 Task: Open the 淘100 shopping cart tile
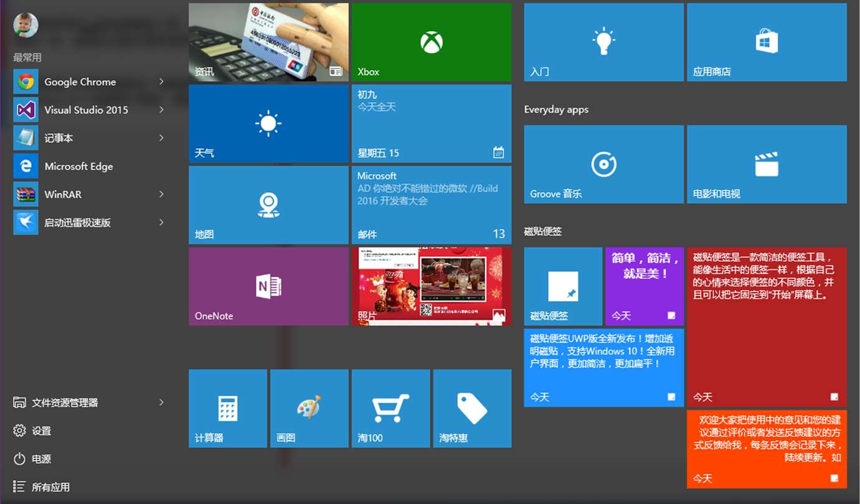pos(390,408)
